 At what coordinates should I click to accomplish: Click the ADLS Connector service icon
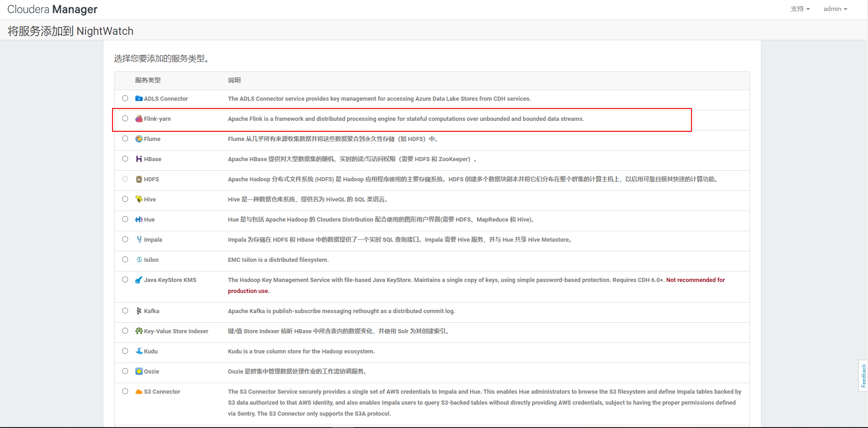[139, 98]
